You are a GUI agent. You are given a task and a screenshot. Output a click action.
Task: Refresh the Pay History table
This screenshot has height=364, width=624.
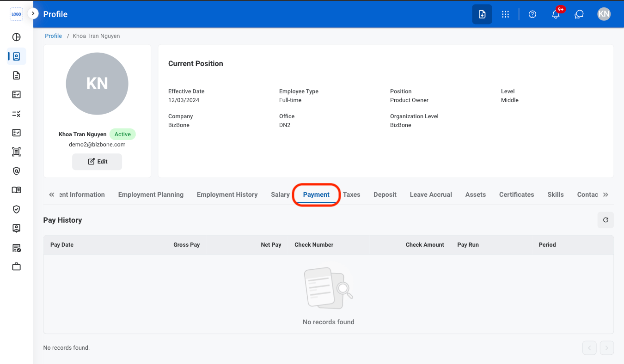click(606, 220)
